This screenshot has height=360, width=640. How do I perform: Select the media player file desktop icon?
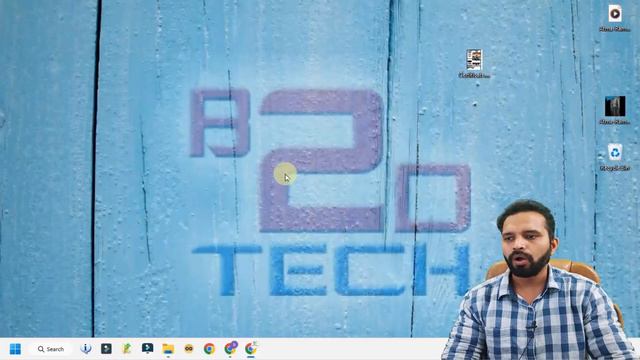coord(615,18)
